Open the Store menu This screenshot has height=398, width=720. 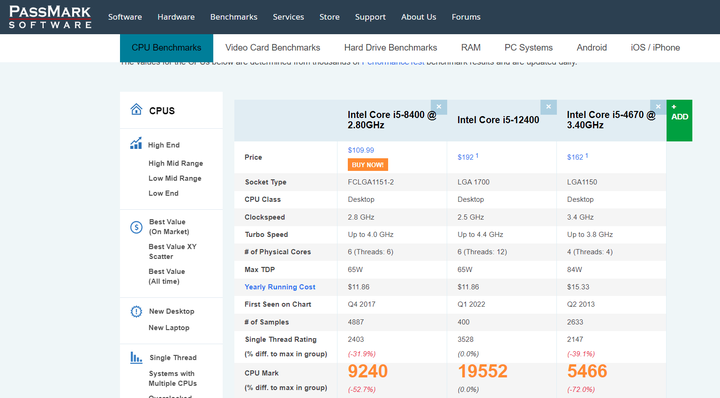329,17
